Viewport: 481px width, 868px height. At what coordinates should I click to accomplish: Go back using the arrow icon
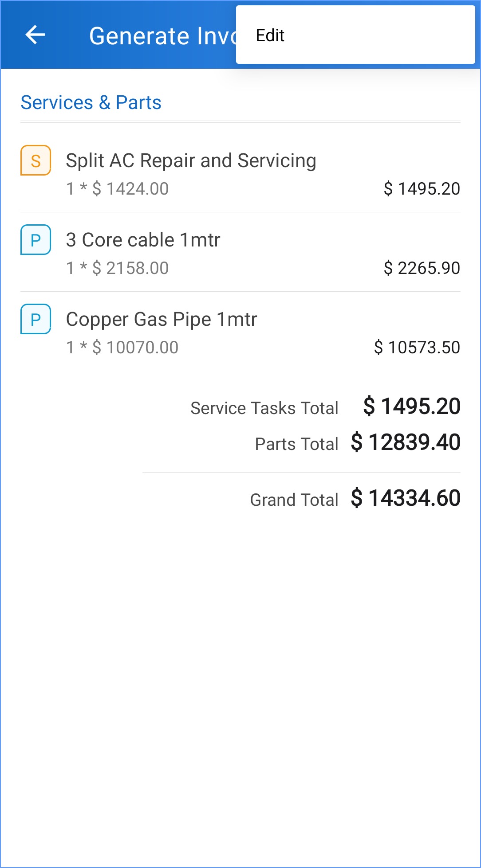(x=35, y=35)
